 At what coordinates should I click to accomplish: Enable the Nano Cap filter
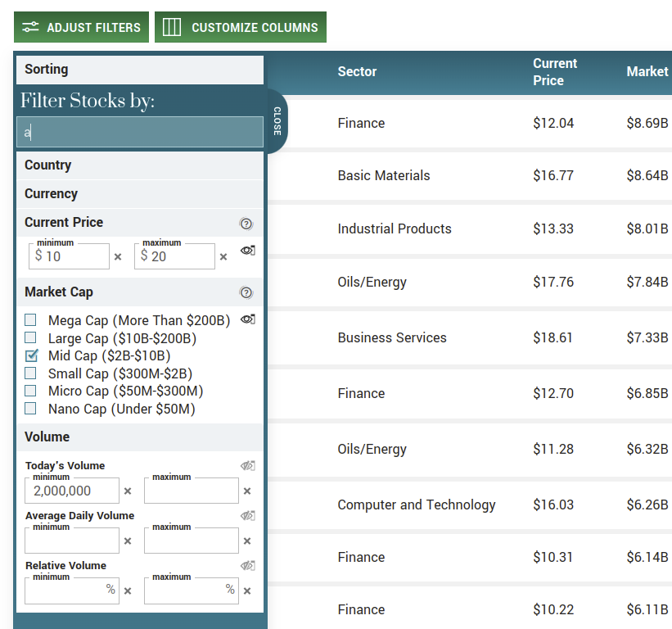(x=30, y=408)
